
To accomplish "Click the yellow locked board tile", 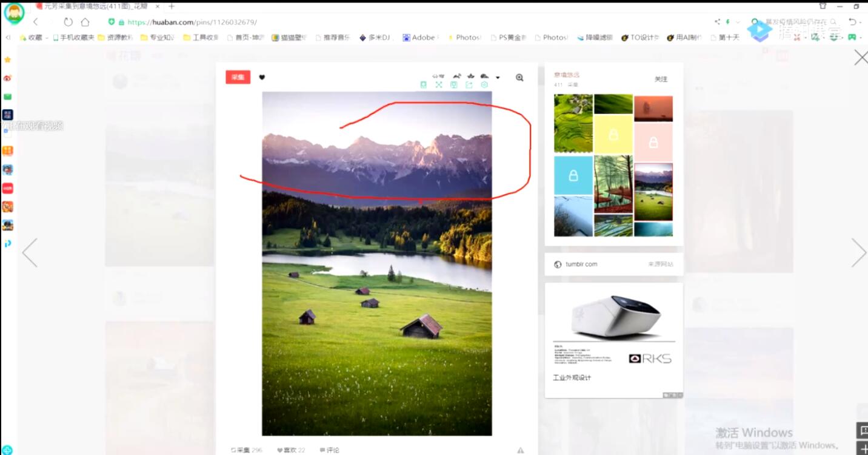I will pos(613,135).
